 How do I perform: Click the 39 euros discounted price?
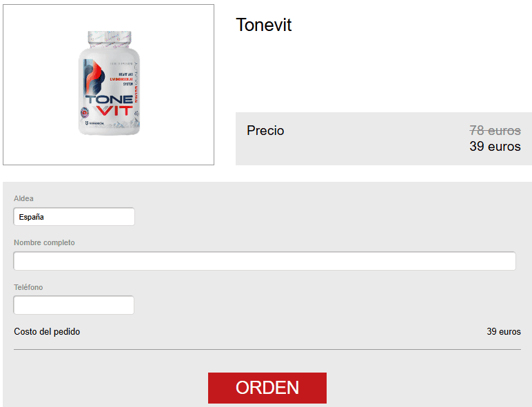[495, 146]
